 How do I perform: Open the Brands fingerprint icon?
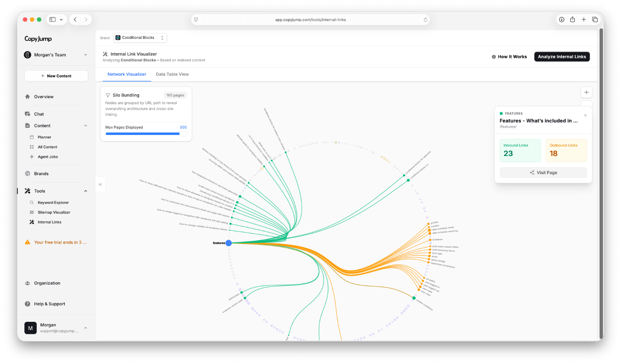click(27, 174)
